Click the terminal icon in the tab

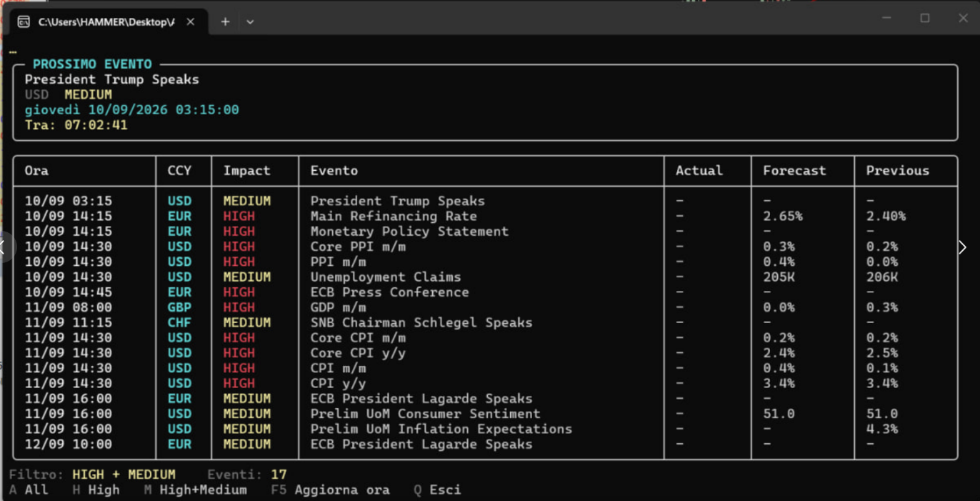(24, 22)
